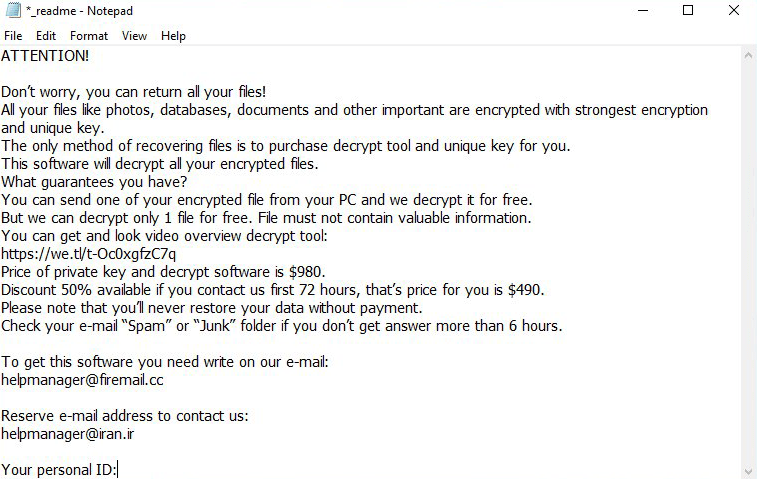Close the _readme Notepad window
Image resolution: width=757 pixels, height=479 pixels.
(x=734, y=11)
